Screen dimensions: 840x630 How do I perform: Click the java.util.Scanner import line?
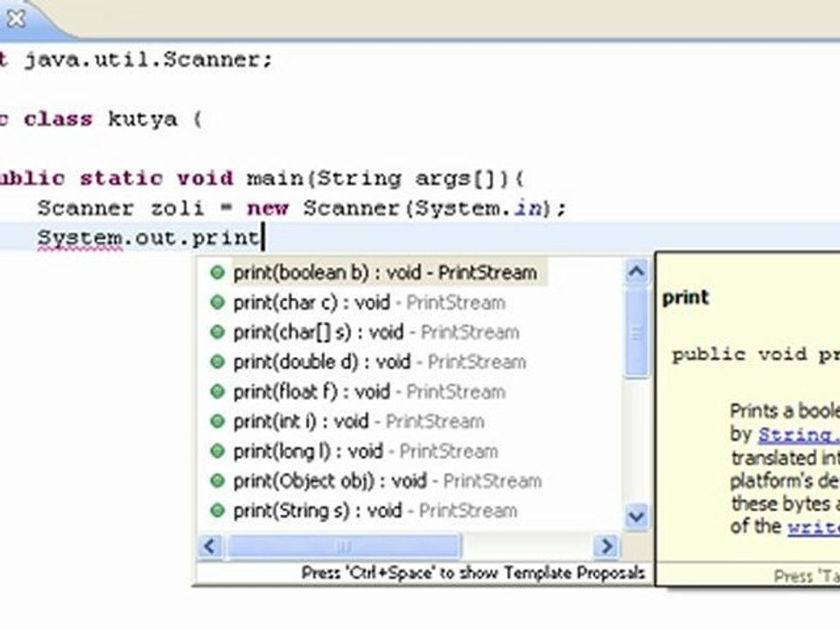[x=136, y=59]
